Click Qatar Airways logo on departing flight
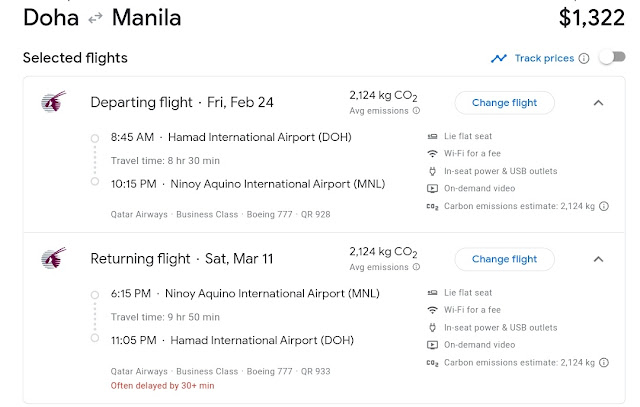This screenshot has width=640, height=407. point(52,102)
